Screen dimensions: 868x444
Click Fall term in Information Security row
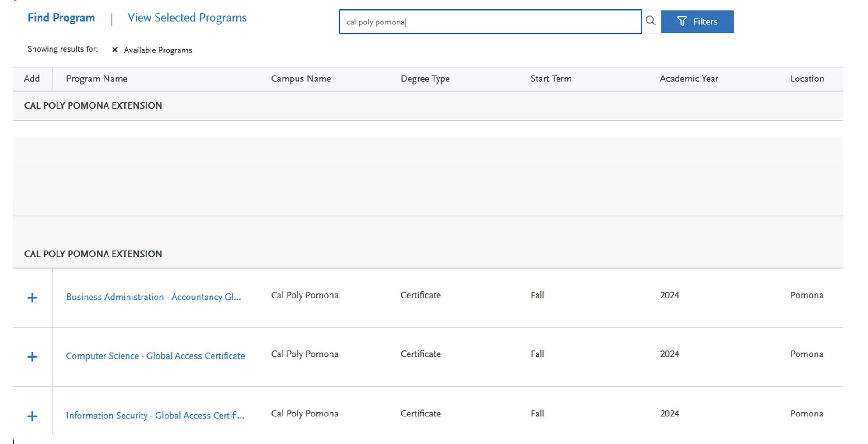(537, 414)
